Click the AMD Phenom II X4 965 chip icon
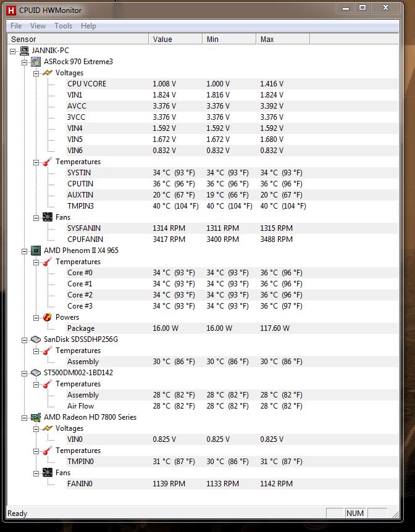This screenshot has height=532, width=415. point(36,251)
